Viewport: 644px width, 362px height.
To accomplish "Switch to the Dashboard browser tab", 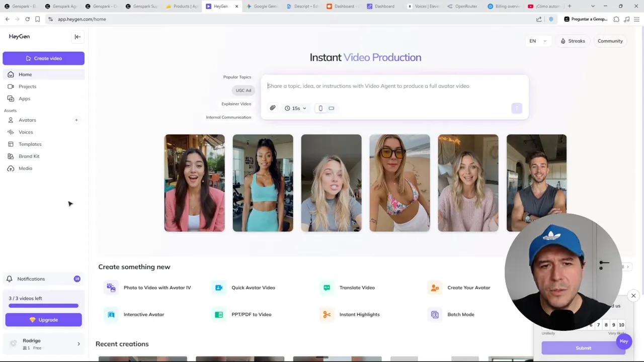I will 344,6.
